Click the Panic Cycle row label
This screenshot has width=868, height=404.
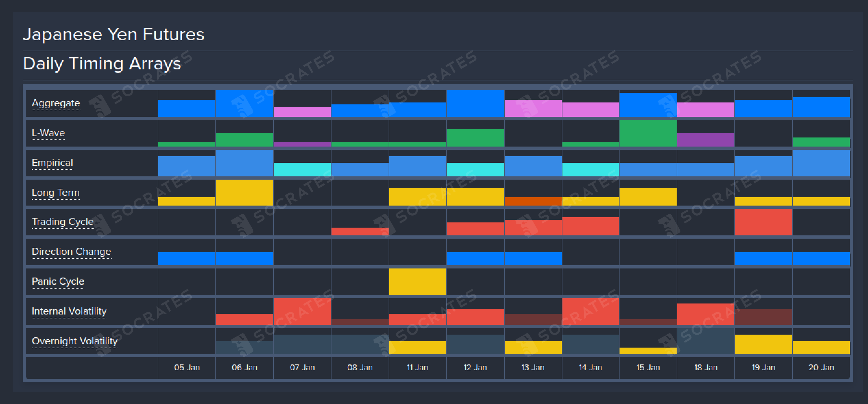point(58,281)
